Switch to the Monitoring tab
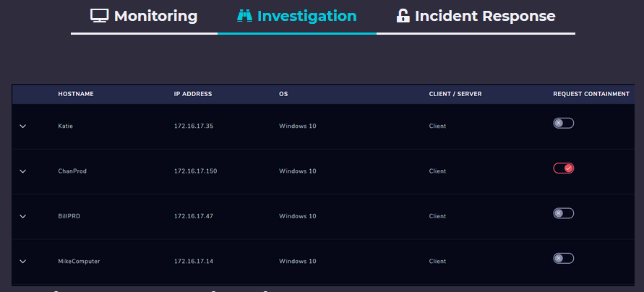 point(155,16)
